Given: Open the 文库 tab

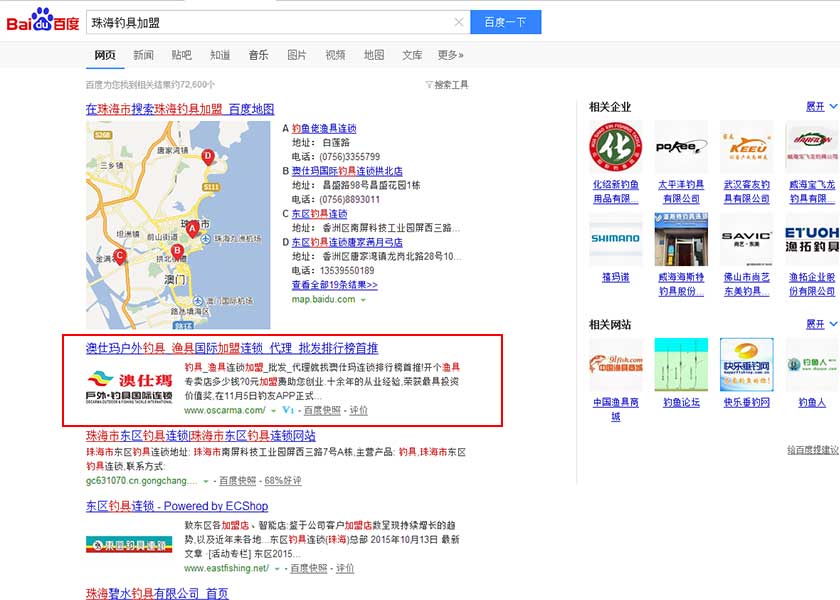Looking at the screenshot, I should pyautogui.click(x=412, y=55).
